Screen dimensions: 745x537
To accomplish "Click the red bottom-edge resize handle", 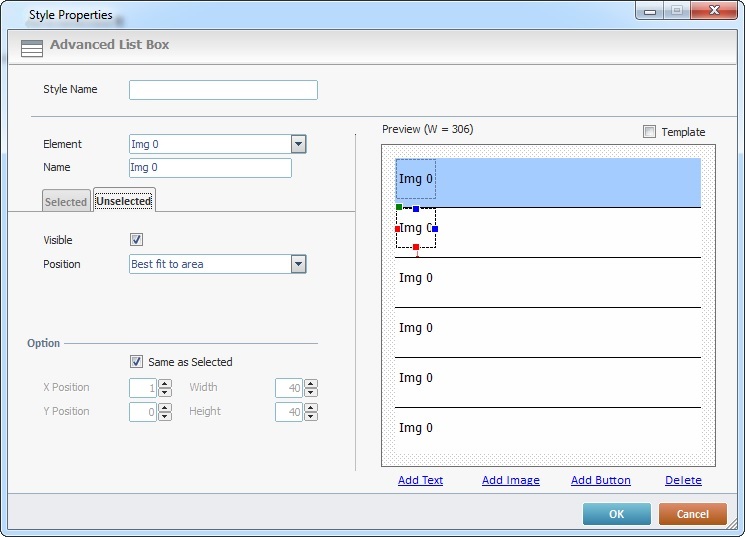I will pyautogui.click(x=416, y=247).
